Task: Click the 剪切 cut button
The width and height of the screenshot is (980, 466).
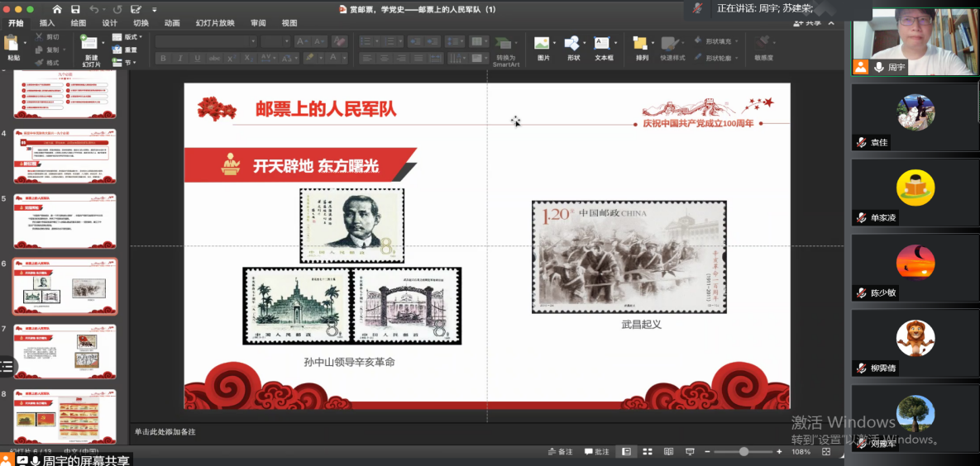Action: (x=47, y=37)
